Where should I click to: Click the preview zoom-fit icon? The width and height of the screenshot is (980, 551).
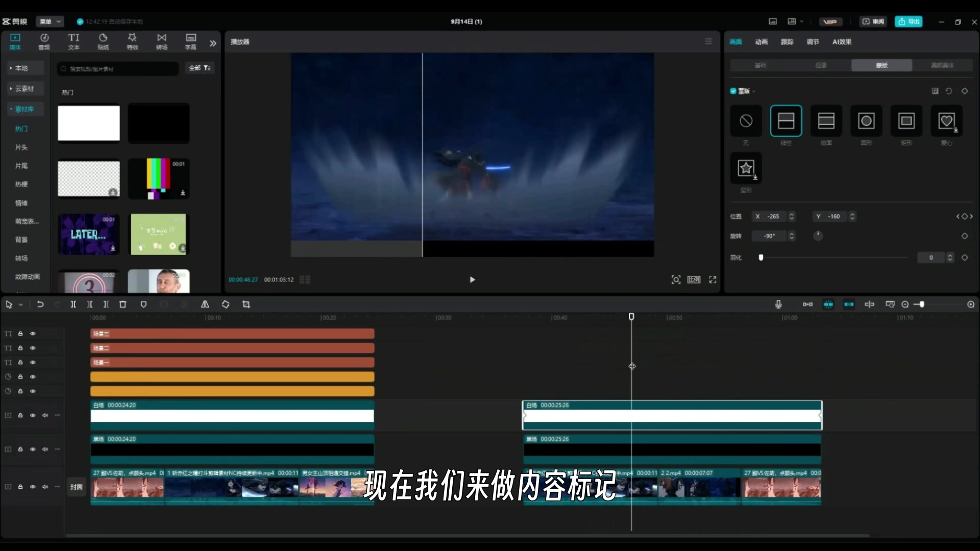(676, 280)
